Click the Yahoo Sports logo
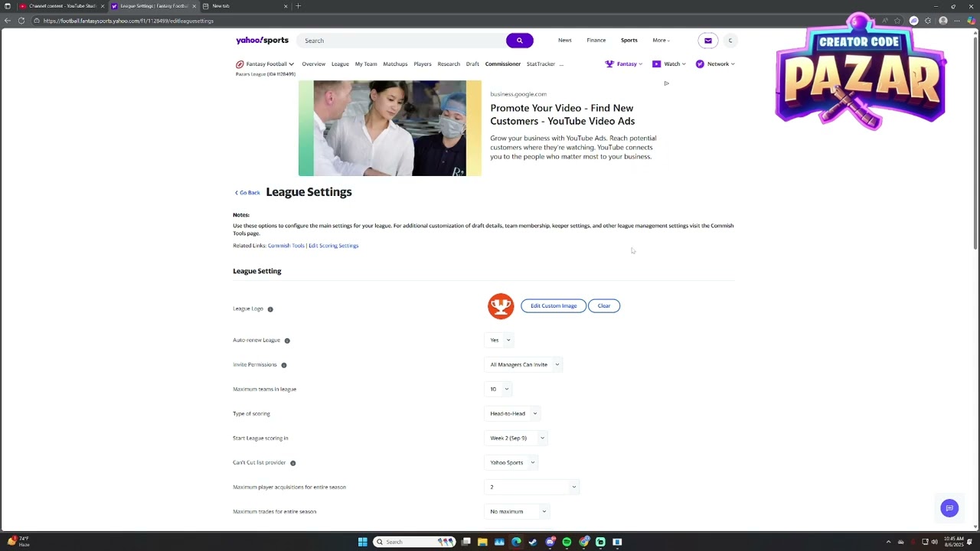This screenshot has height=551, width=980. pos(262,41)
